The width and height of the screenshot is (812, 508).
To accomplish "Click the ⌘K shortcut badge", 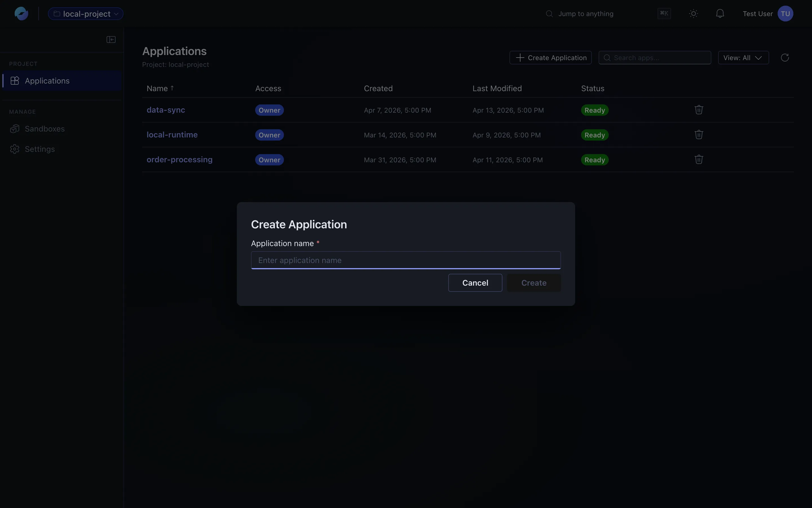I will click(664, 14).
